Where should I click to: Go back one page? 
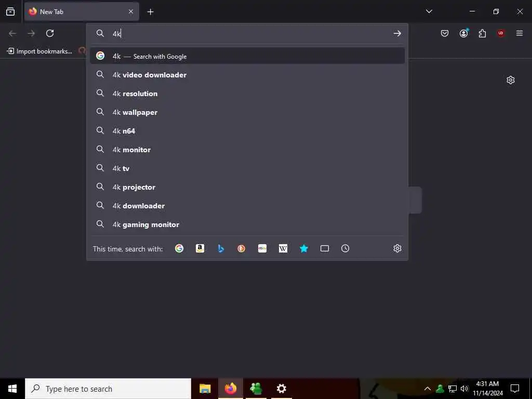click(x=12, y=33)
